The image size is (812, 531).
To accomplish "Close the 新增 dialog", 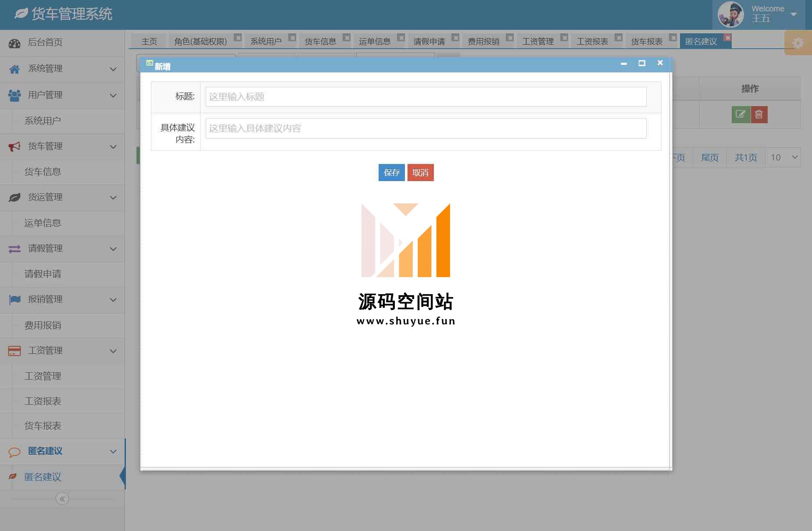I will coord(660,63).
